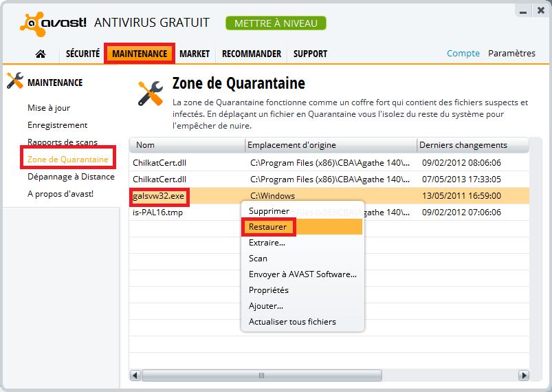This screenshot has height=392, width=552.
Task: Click the avast! logo
Action: pos(53,24)
